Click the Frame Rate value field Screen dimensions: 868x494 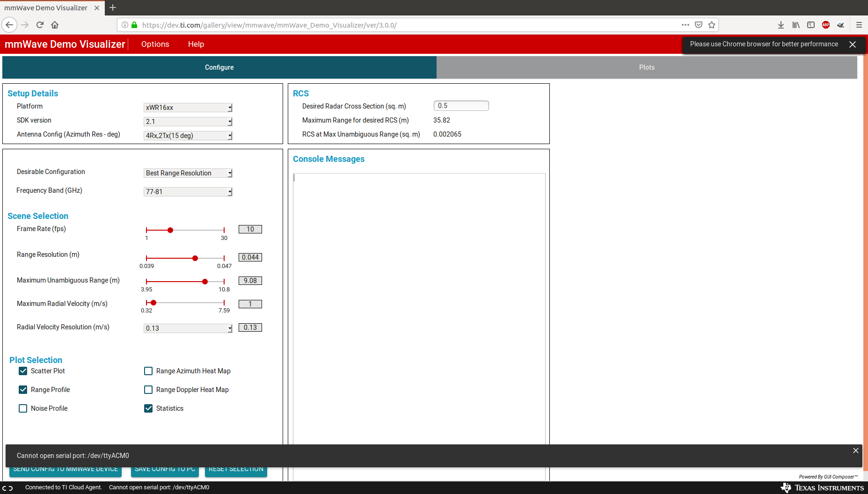point(250,229)
